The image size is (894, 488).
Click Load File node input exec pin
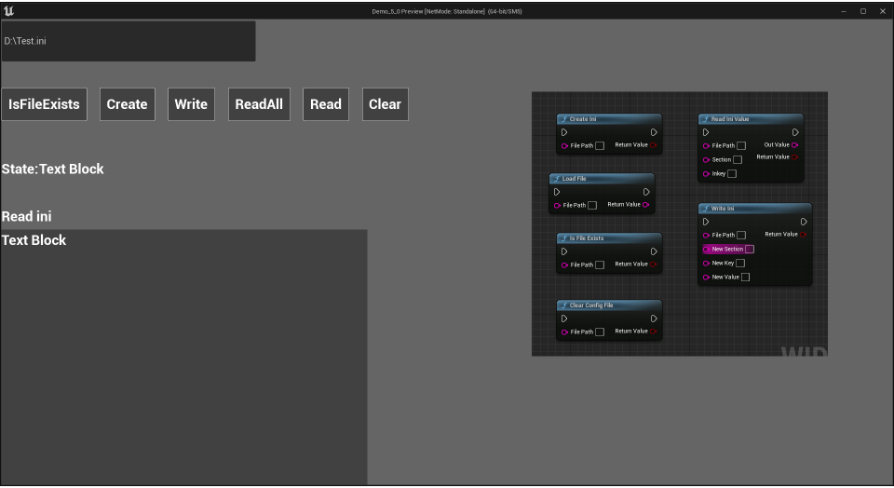coord(556,192)
